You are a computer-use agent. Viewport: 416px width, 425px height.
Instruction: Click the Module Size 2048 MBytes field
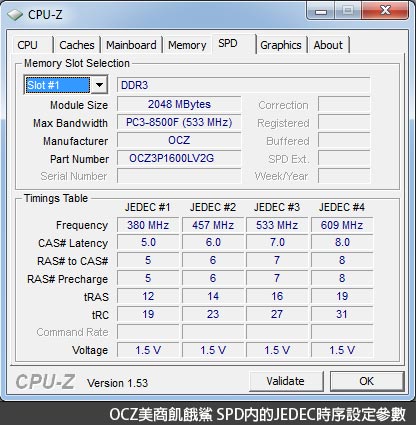[x=179, y=104]
